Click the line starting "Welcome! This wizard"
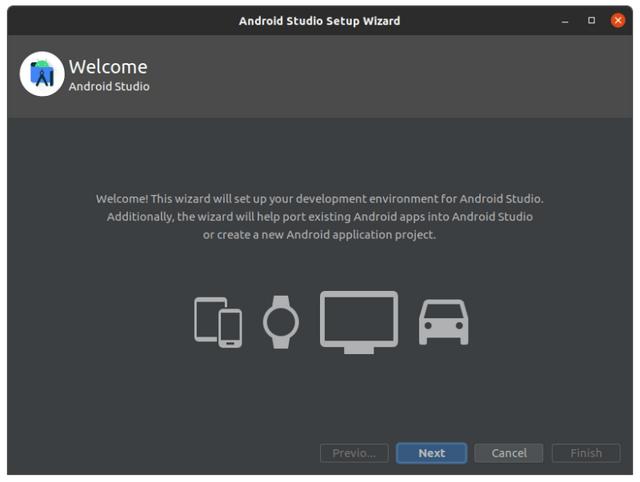This screenshot has height=482, width=640. coord(320,199)
